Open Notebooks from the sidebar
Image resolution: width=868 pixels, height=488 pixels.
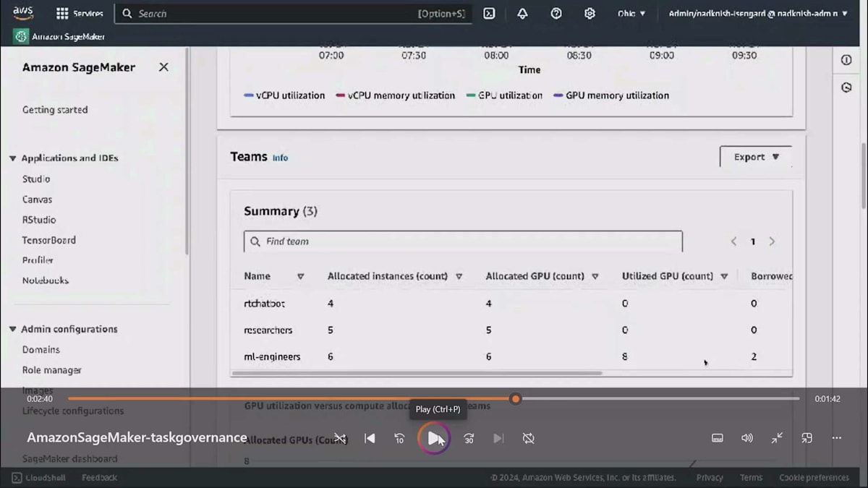[45, 281]
